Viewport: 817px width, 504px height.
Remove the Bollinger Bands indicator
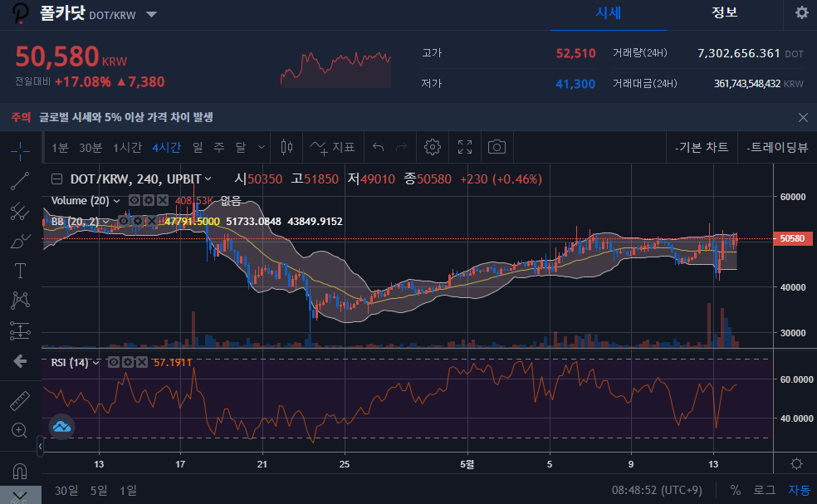point(152,221)
